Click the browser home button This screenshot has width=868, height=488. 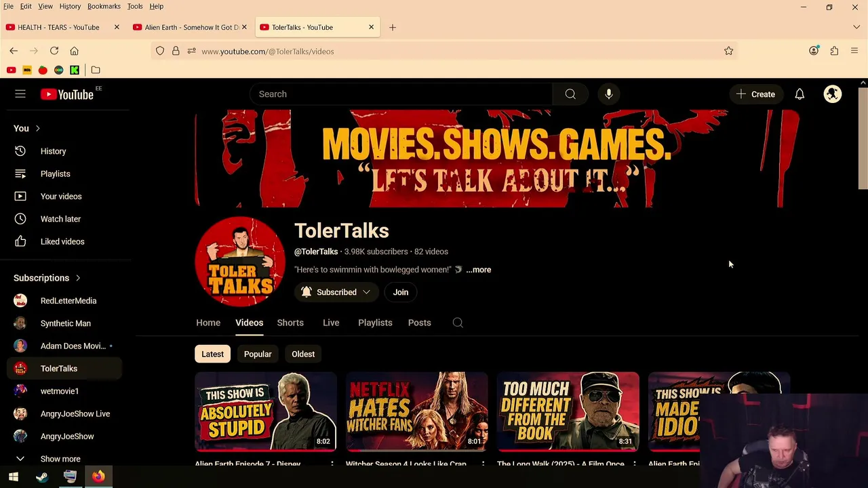(x=75, y=51)
